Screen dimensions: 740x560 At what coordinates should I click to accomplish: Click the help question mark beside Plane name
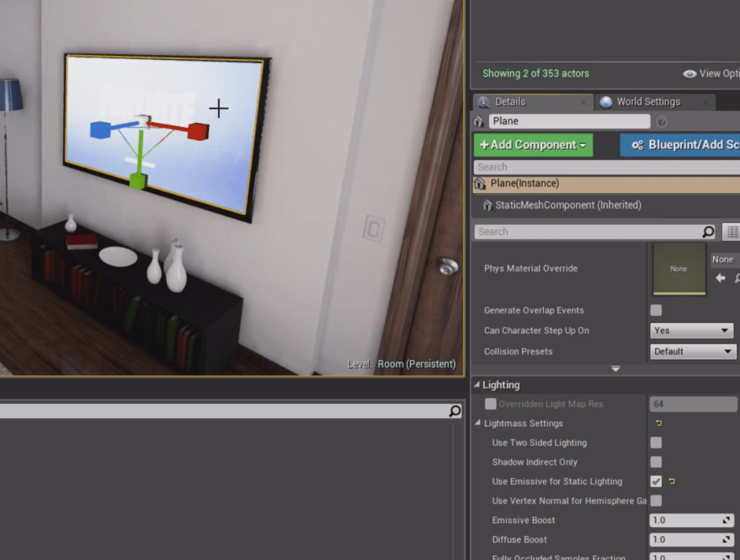coord(661,122)
